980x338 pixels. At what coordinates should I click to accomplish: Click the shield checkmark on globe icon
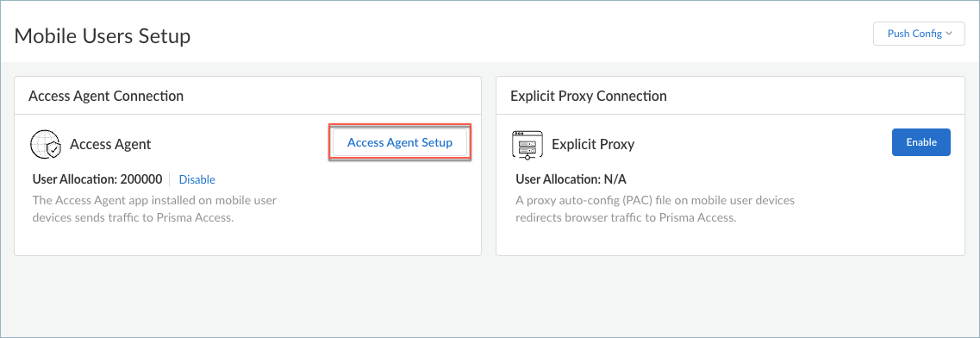55,151
